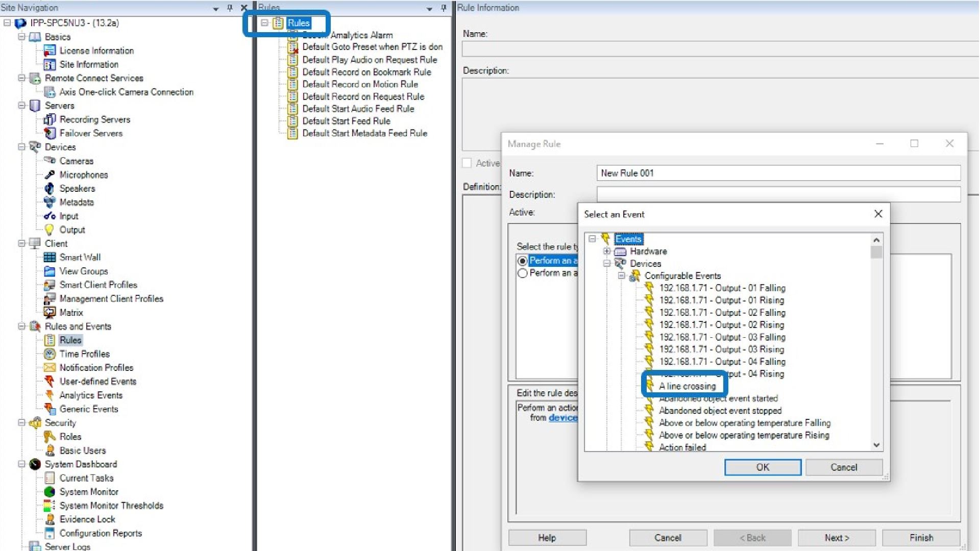Click the Cameras icon in Devices
The image size is (980, 551).
pos(50,161)
